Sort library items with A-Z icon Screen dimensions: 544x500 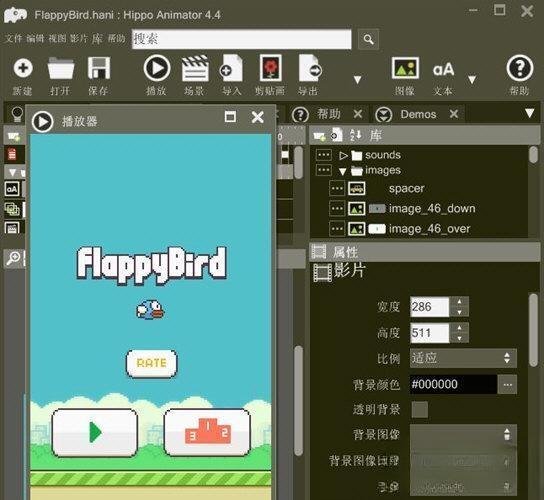pos(356,135)
